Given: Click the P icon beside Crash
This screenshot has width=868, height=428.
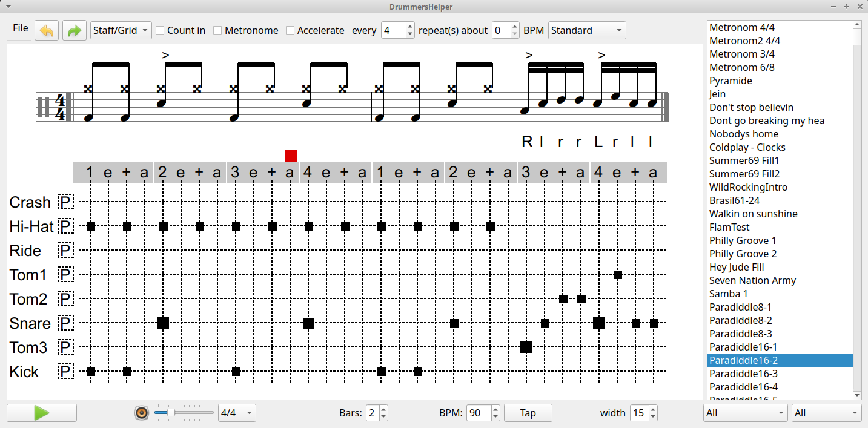Looking at the screenshot, I should [x=65, y=202].
